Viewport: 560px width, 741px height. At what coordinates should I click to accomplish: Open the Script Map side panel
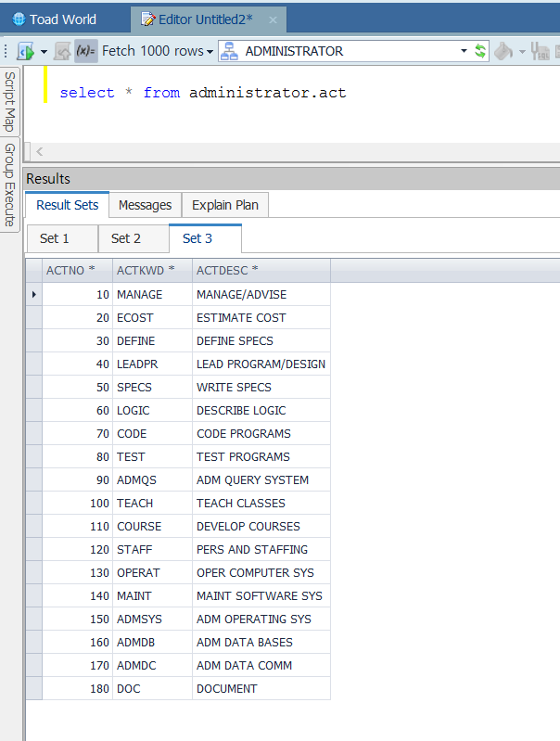(10, 102)
